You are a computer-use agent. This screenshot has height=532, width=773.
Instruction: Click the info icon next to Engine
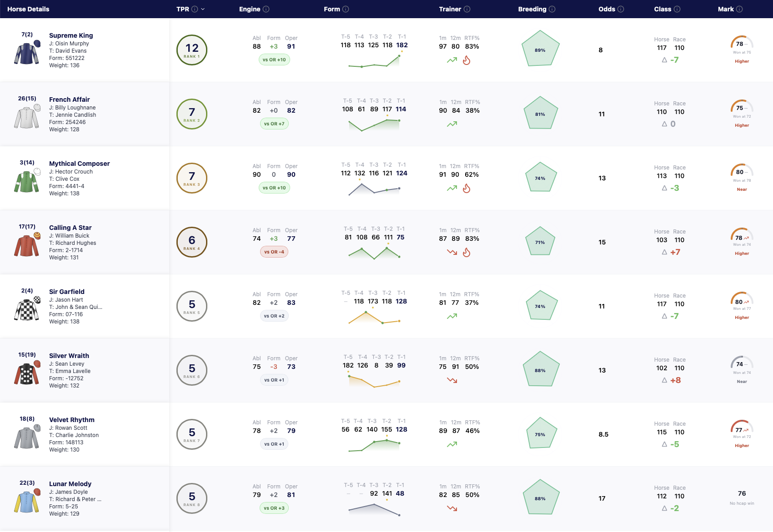click(266, 9)
